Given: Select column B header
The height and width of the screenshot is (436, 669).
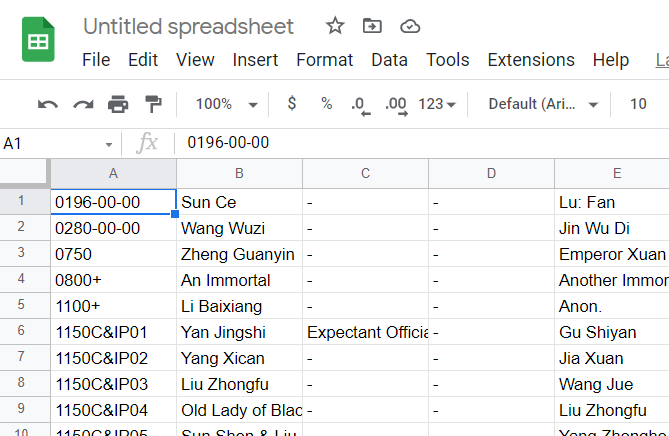Looking at the screenshot, I should 239,173.
